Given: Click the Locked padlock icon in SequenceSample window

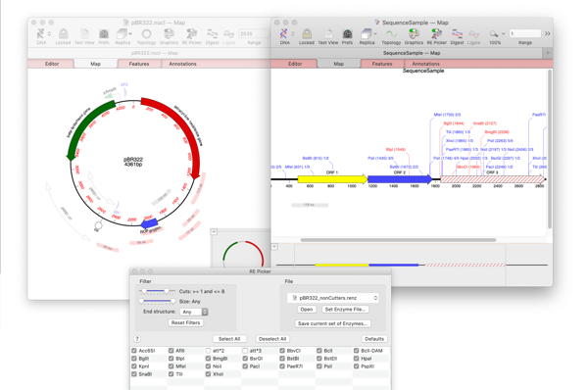Looking at the screenshot, I should coord(307,34).
